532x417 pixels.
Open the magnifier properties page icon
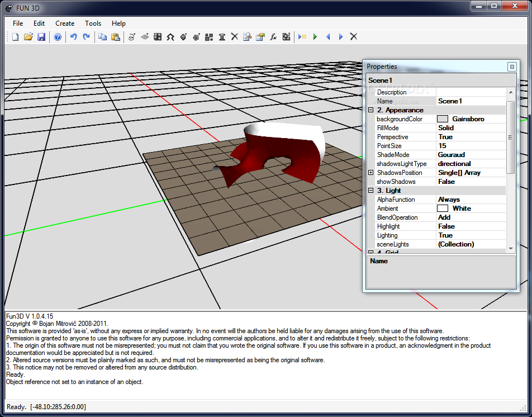click(248, 37)
